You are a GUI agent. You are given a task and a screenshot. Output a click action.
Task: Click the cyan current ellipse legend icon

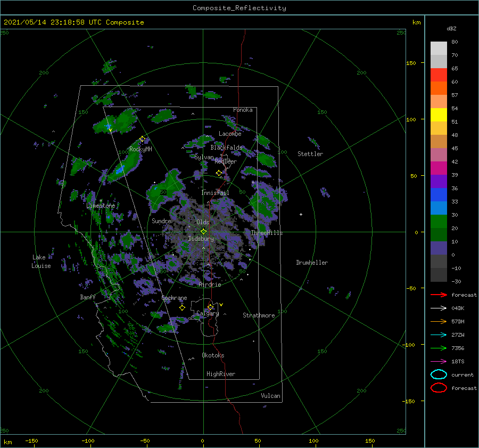pos(439,374)
